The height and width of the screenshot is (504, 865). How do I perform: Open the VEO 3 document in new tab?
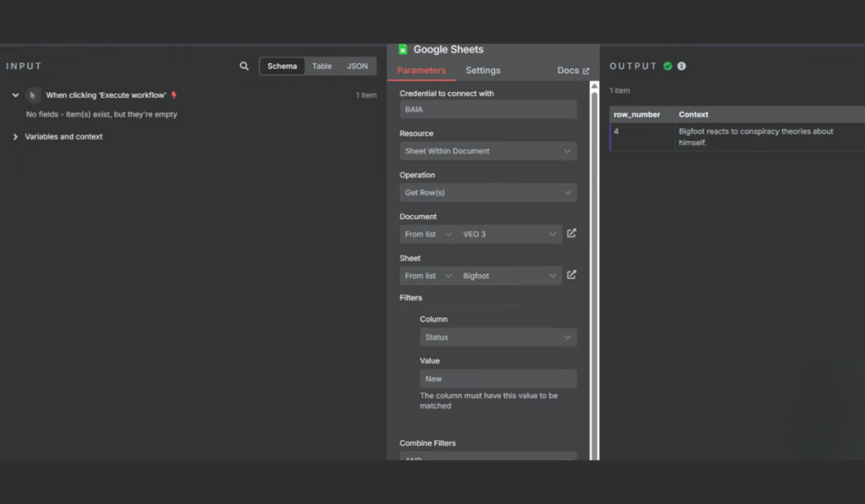pos(571,234)
